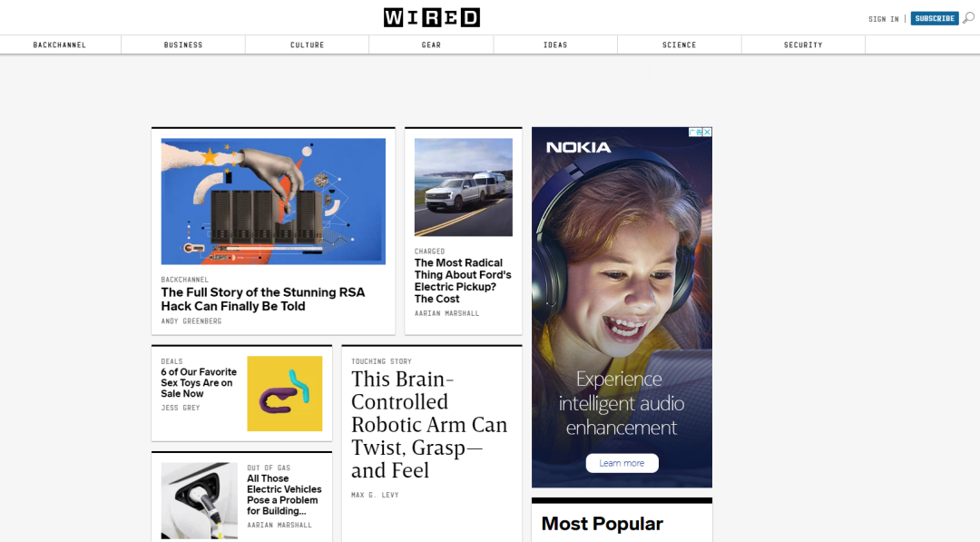Screen dimensions: 980x542
Task: Click the Subscribe button
Action: click(x=935, y=19)
